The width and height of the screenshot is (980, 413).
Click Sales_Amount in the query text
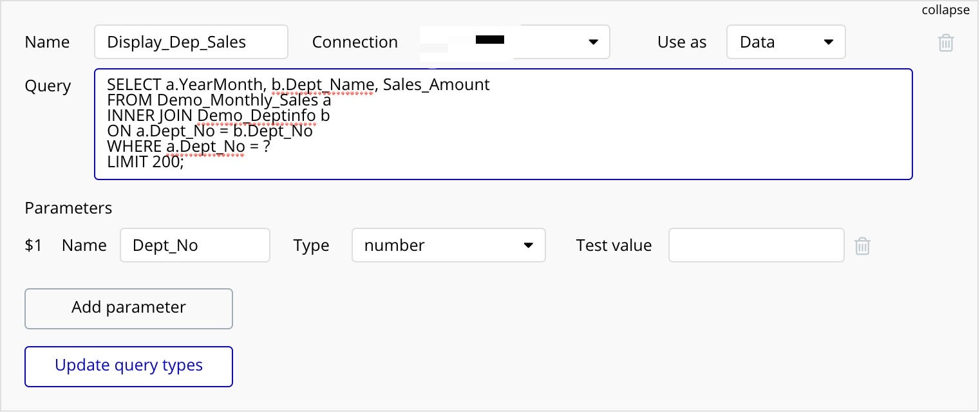[436, 84]
